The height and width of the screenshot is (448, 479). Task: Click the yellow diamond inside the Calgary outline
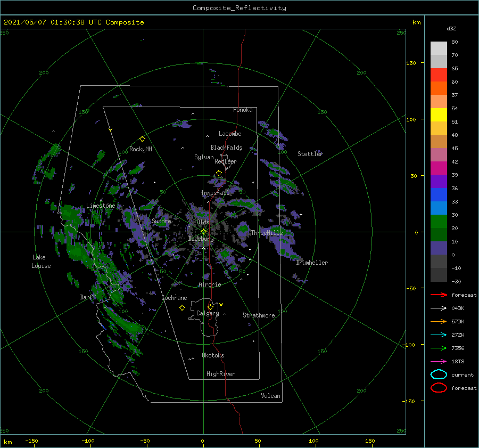pyautogui.click(x=210, y=307)
